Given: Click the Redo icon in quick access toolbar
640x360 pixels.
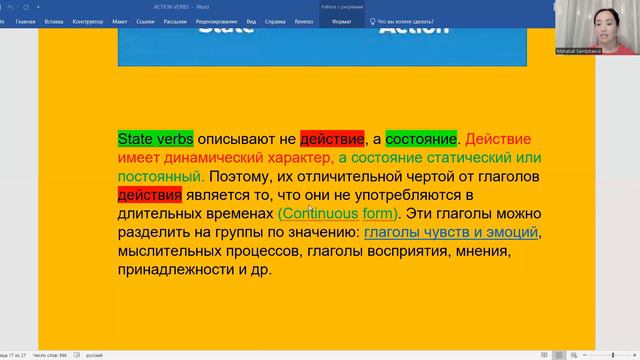Looking at the screenshot, I should tap(26, 7).
